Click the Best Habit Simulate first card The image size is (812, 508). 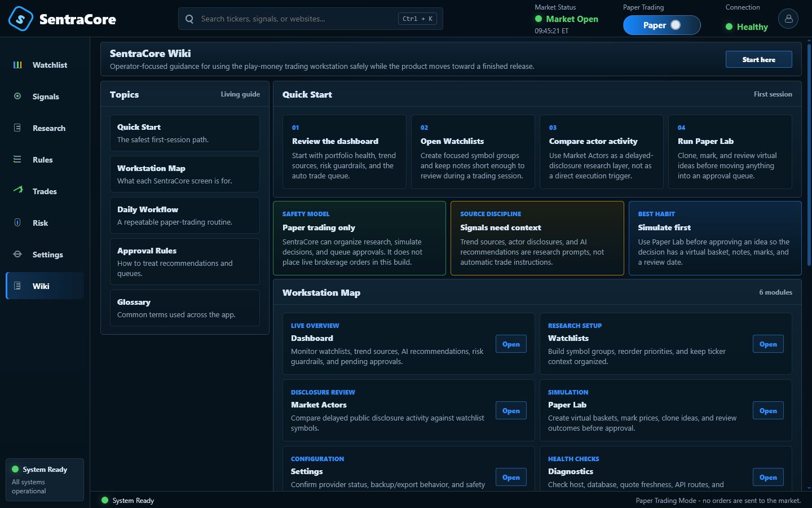point(715,238)
